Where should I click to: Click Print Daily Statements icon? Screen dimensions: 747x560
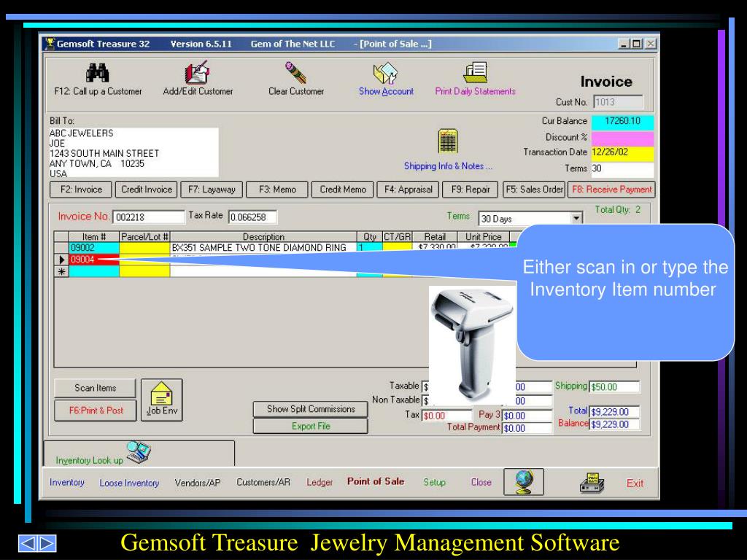click(x=475, y=72)
